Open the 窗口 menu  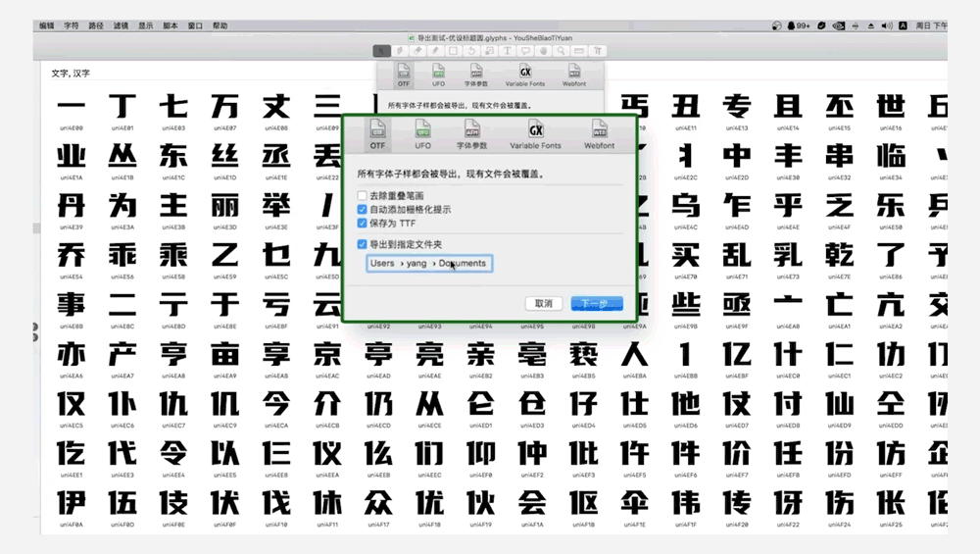coord(195,25)
